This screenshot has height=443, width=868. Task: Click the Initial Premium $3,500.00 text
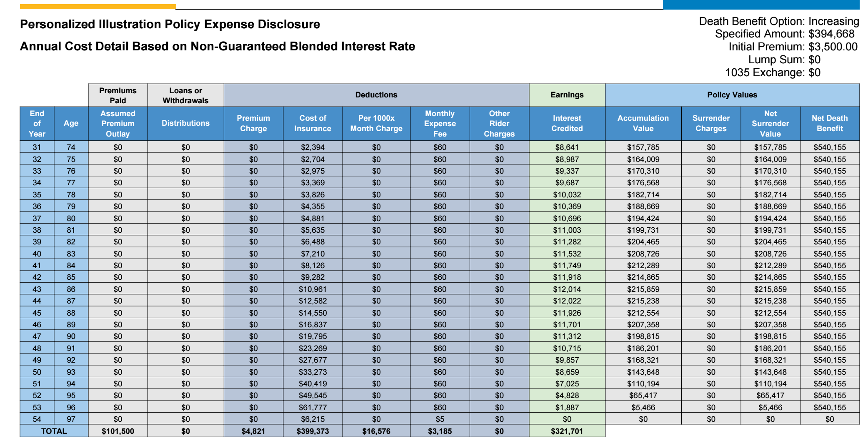pyautogui.click(x=793, y=47)
